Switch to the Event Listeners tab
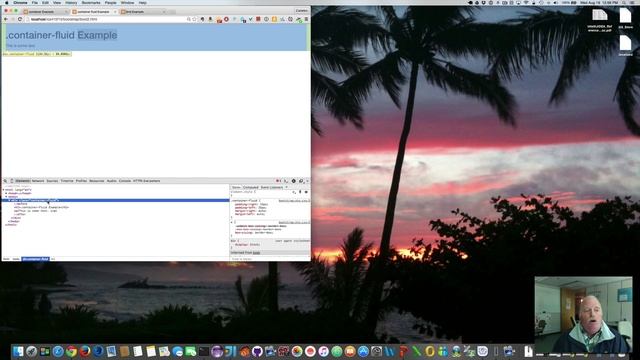640x360 pixels. click(272, 187)
